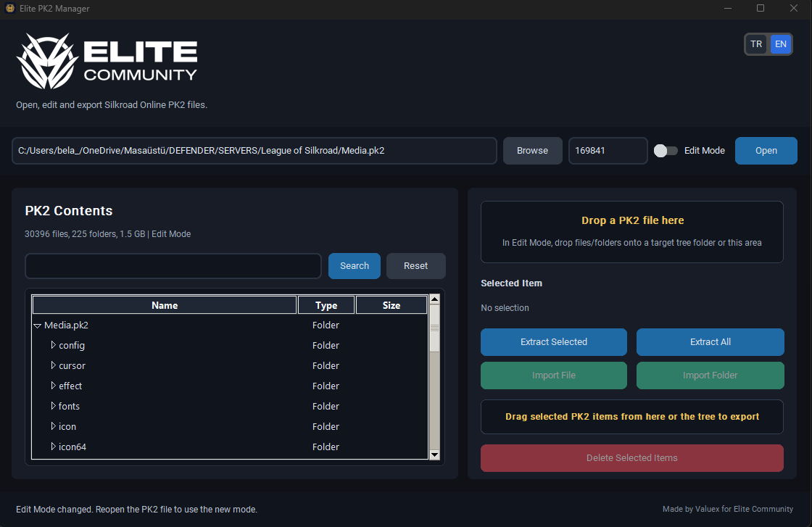This screenshot has width=812, height=527.
Task: Click the No selection text
Action: tap(505, 308)
